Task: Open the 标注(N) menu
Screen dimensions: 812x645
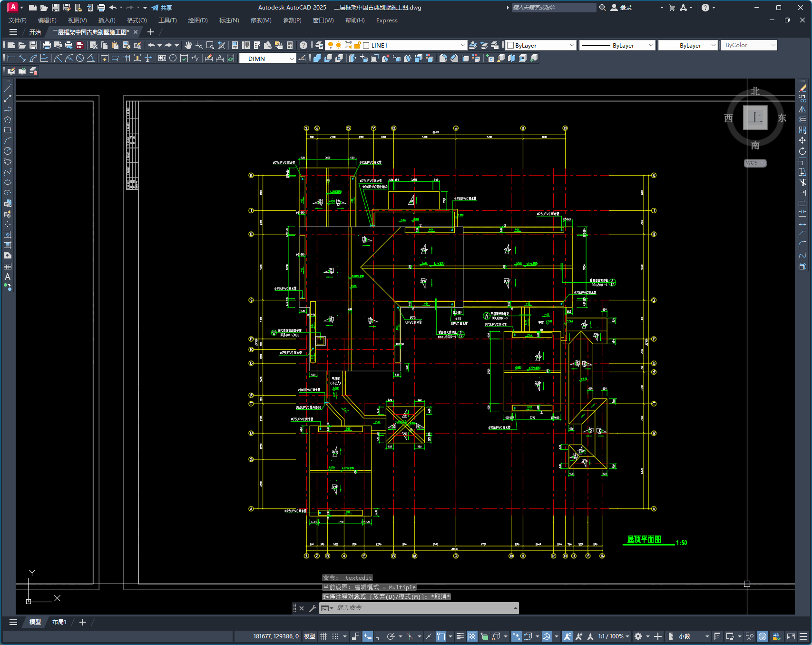Action: (229, 20)
